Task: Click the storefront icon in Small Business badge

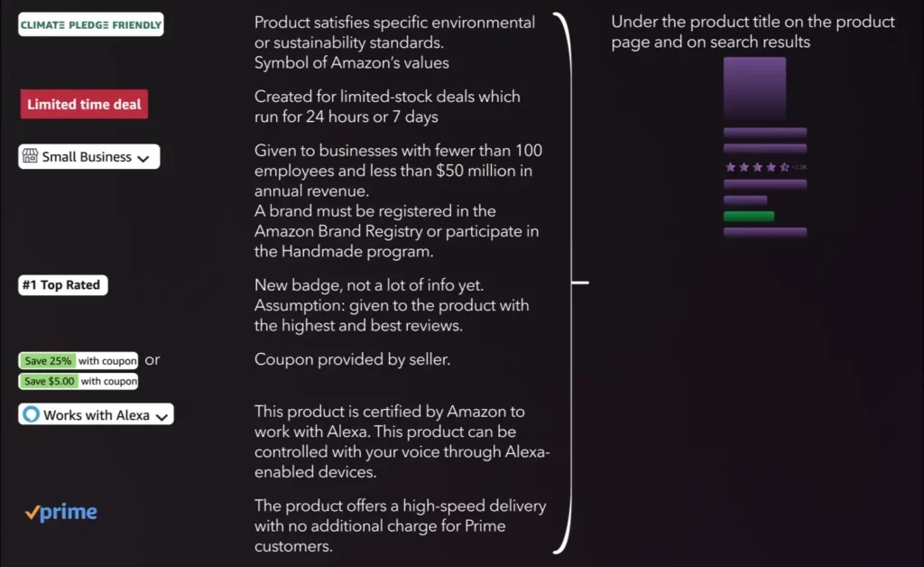Action: (30, 156)
